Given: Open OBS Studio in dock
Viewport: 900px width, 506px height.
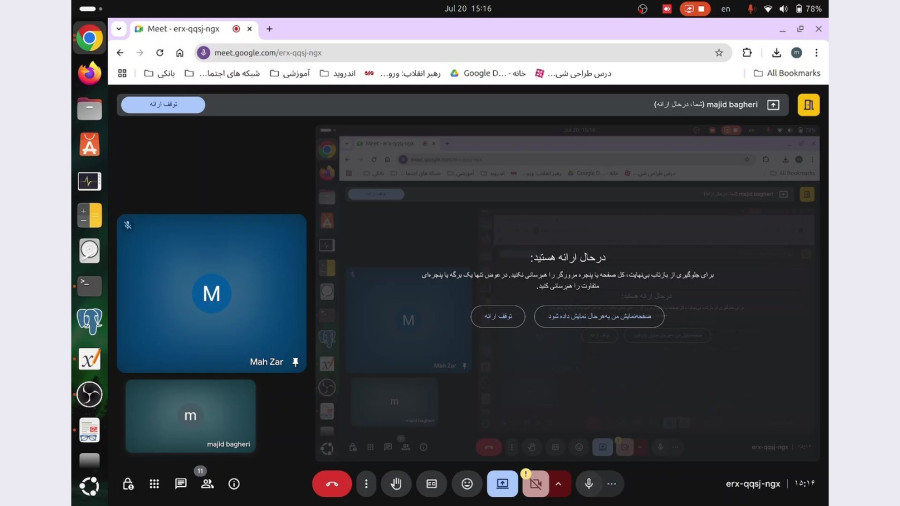Looking at the screenshot, I should coord(90,394).
